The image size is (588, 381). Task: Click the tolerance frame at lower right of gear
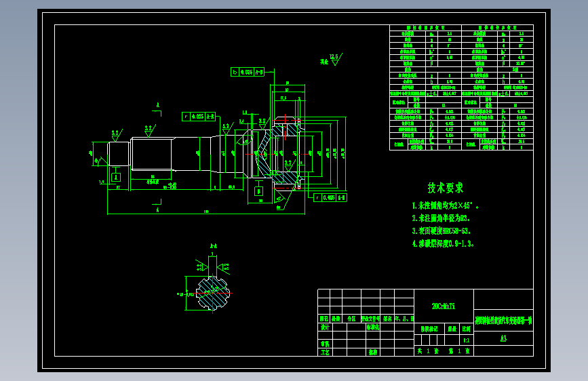[330, 198]
